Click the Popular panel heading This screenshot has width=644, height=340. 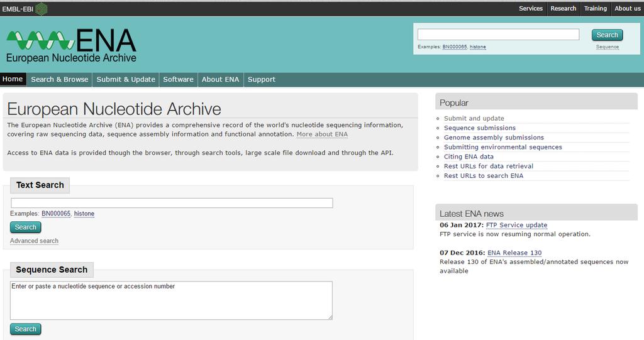tap(454, 102)
